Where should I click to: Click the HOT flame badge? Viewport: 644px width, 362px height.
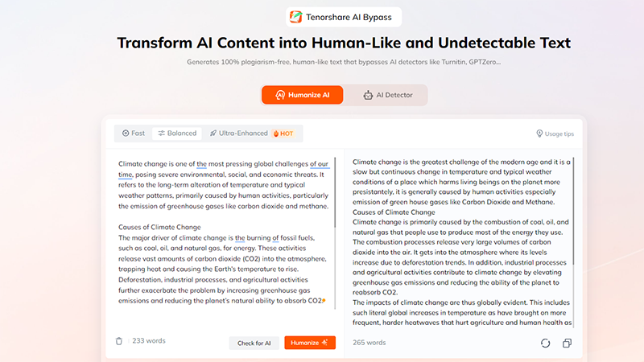286,134
